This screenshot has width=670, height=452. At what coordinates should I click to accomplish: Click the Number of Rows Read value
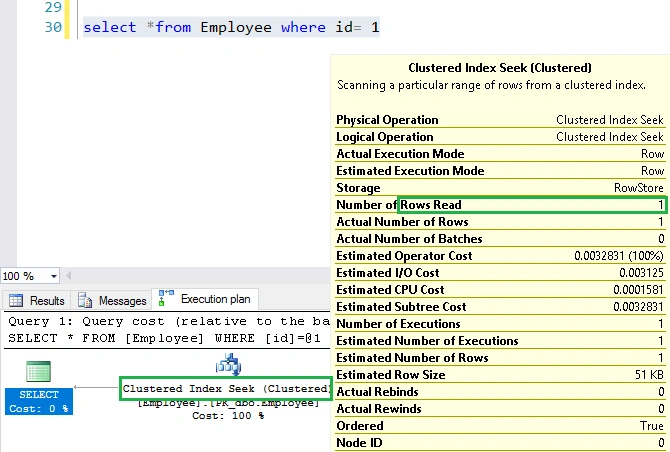click(x=660, y=205)
